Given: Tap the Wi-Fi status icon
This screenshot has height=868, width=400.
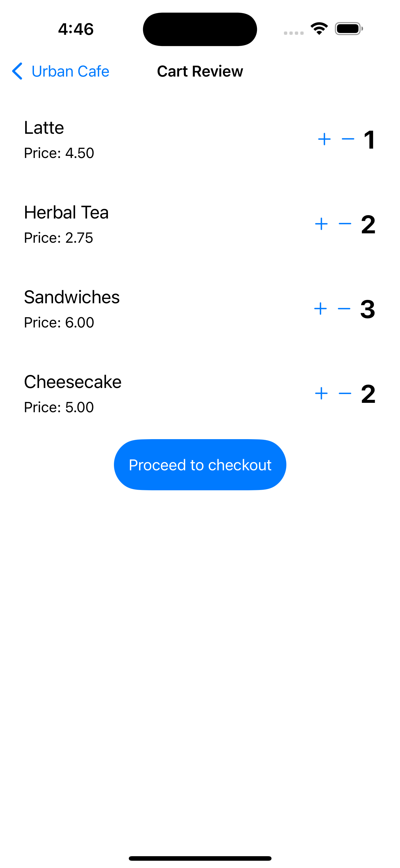Looking at the screenshot, I should (319, 29).
